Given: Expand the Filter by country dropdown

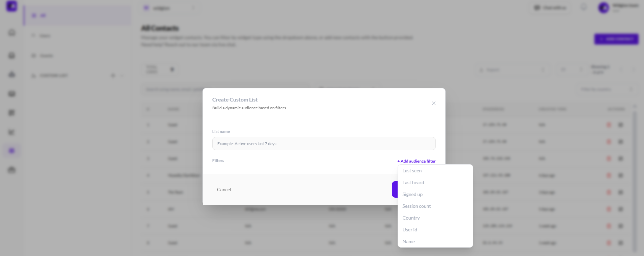Looking at the screenshot, I should pyautogui.click(x=607, y=89).
